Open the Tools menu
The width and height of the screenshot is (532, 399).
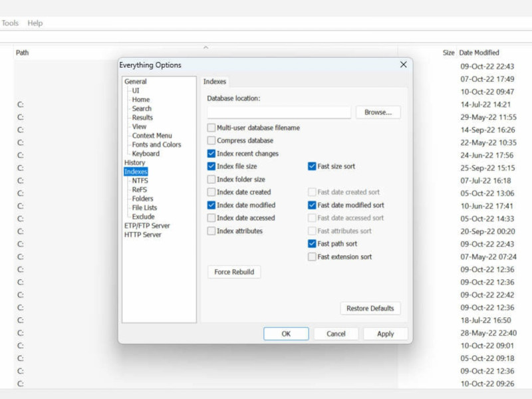pos(10,23)
